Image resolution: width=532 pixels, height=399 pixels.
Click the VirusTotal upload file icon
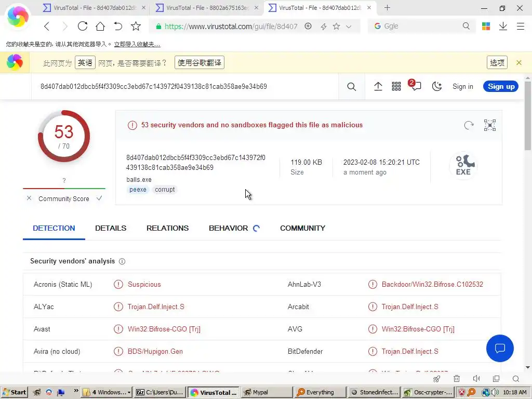(378, 87)
